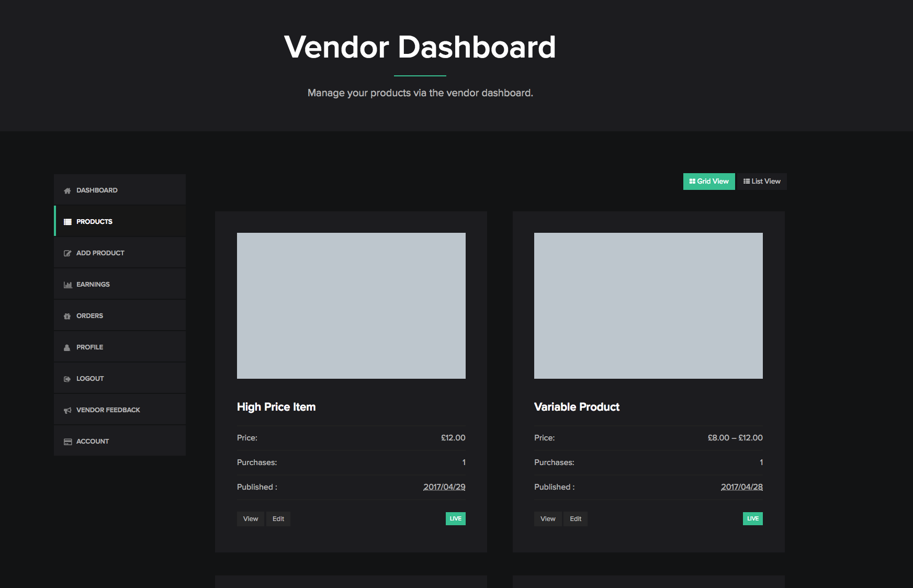The image size is (913, 588).
Task: Click the Products list icon in sidebar
Action: tap(67, 222)
